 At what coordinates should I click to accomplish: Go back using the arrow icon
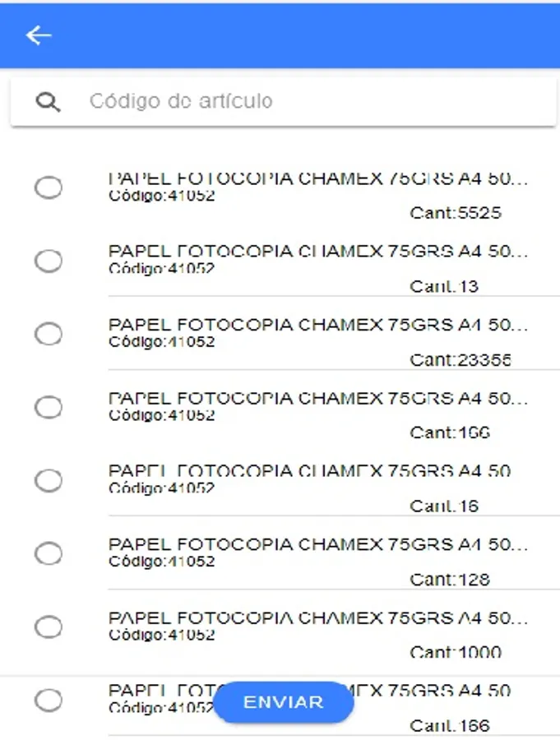pos(39,35)
